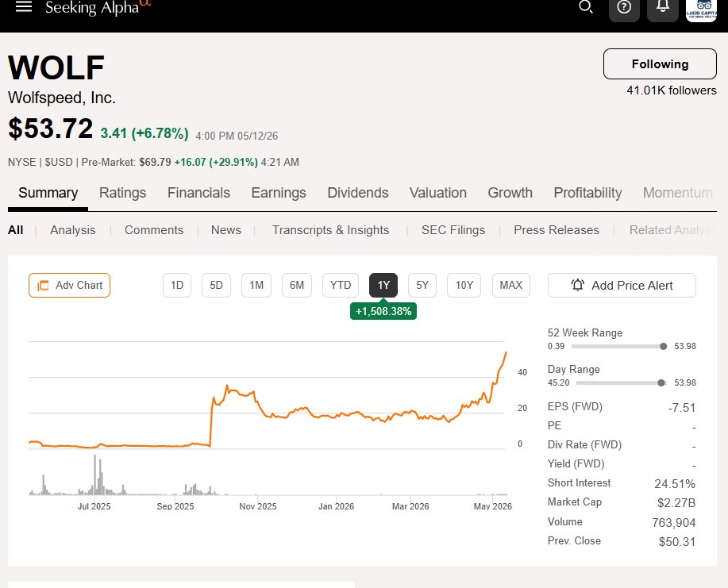Switch to the Ratings tab

click(122, 193)
